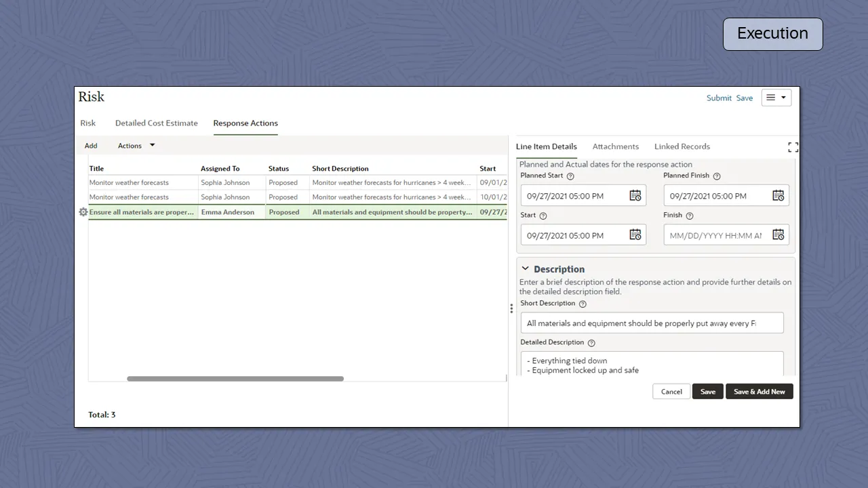Open the caret dropdown next to hamburger menu
868x488 pixels.
(783, 97)
